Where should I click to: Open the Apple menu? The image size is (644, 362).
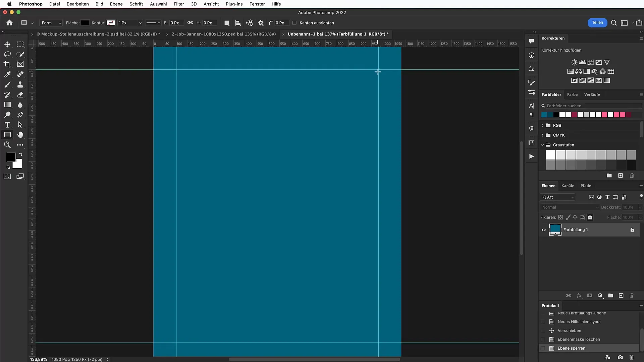9,4
